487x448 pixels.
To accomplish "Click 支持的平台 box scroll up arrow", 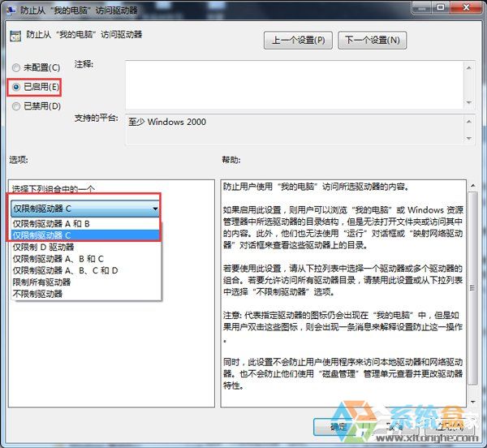I will [x=469, y=122].
